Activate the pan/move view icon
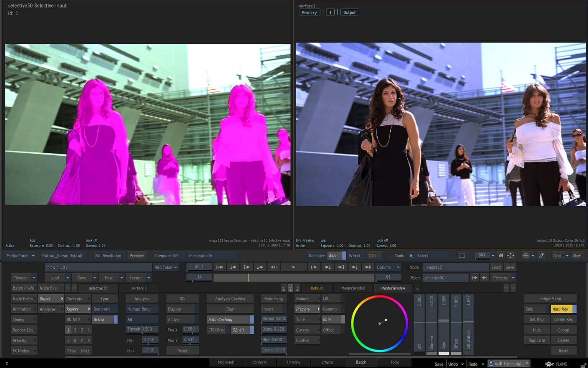This screenshot has height=368, width=588. point(511,255)
